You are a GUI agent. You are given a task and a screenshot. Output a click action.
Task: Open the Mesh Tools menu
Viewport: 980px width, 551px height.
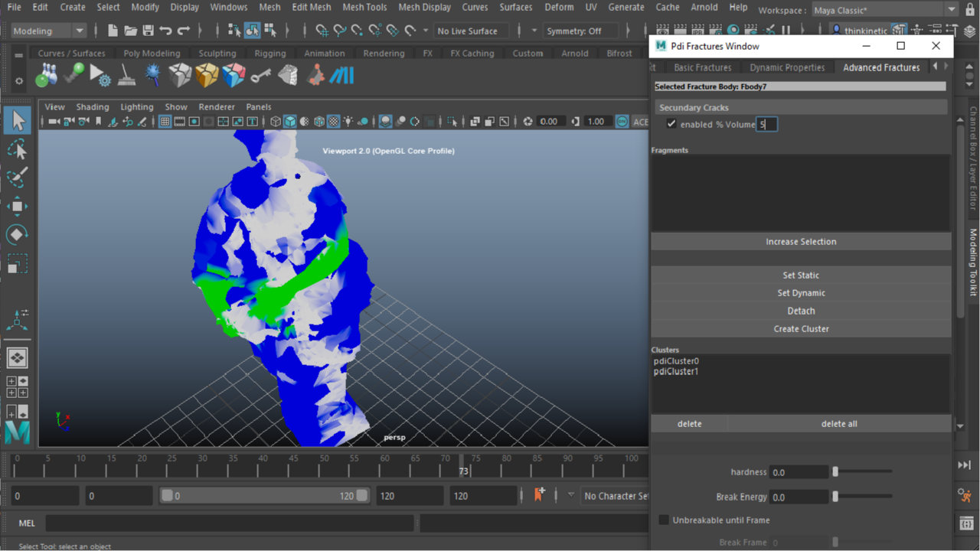(x=364, y=7)
